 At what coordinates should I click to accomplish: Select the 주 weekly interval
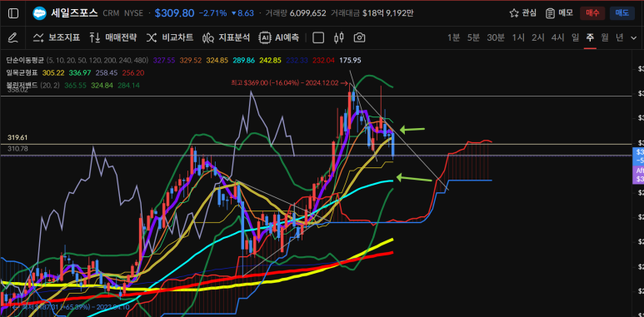(590, 37)
